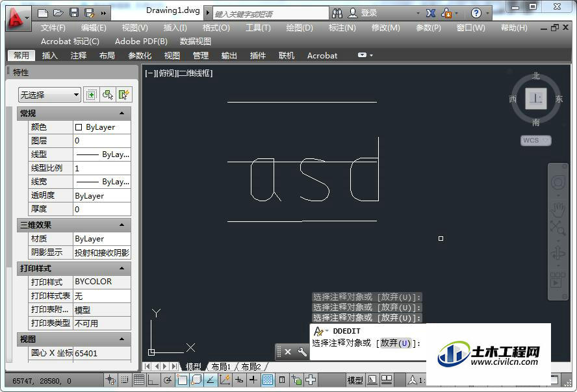Viewport: 577px width, 392px height.
Task: Select the 线型 ByLay... value field
Action: coord(102,154)
